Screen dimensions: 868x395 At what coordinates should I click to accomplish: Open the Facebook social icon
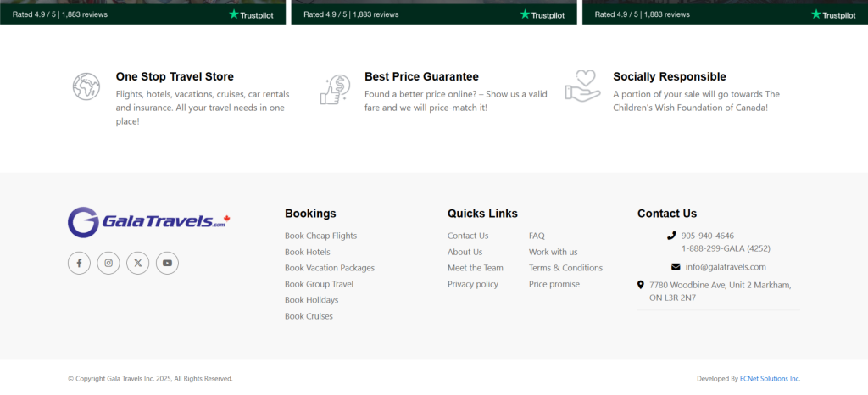(x=79, y=264)
